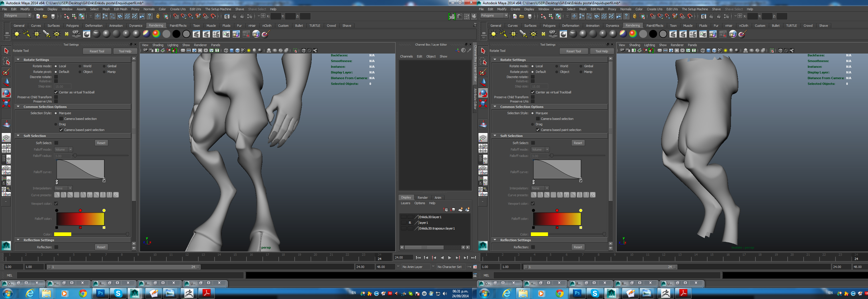This screenshot has width=868, height=299.
Task: Click Falloff color gradient ramp, right window
Action: pyautogui.click(x=557, y=219)
